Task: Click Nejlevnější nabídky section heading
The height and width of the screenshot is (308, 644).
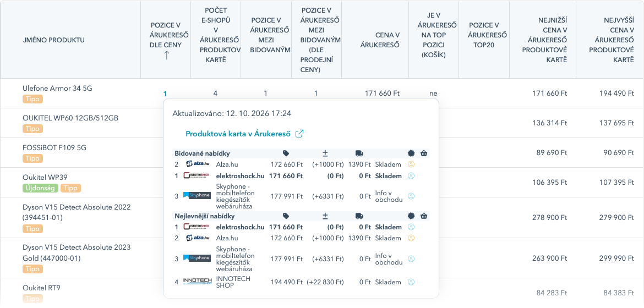Action: pyautogui.click(x=205, y=216)
